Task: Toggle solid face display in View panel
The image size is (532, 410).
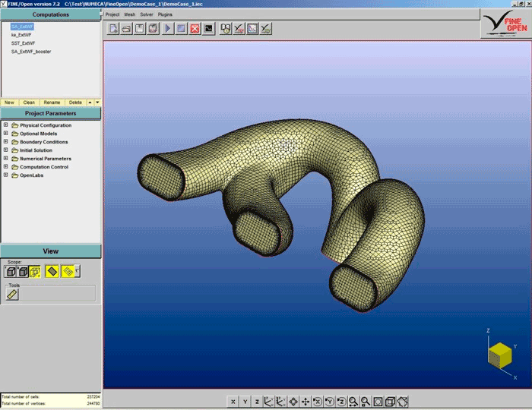Action: pos(52,271)
